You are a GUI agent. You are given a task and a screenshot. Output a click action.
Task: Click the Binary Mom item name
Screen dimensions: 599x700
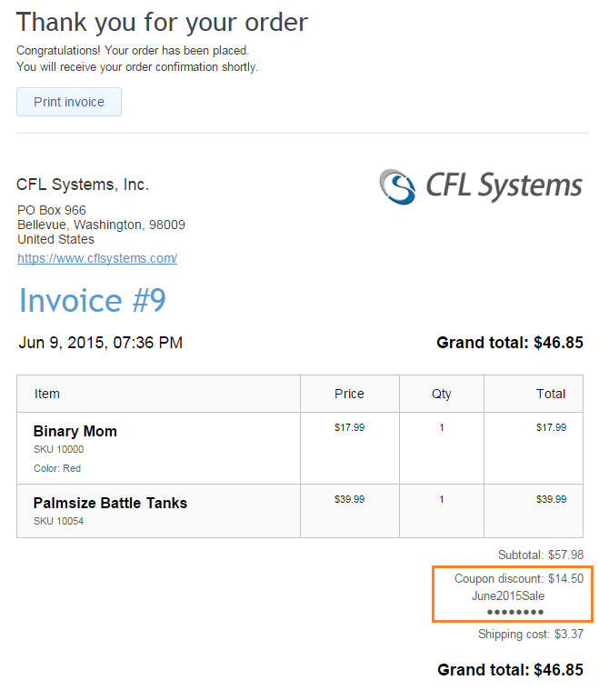tap(75, 431)
